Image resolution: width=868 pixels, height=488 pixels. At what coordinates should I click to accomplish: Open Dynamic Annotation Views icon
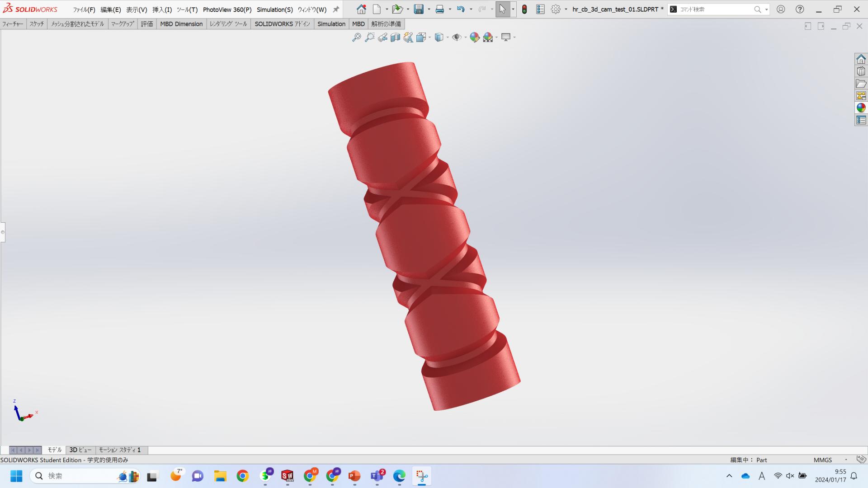(x=408, y=38)
